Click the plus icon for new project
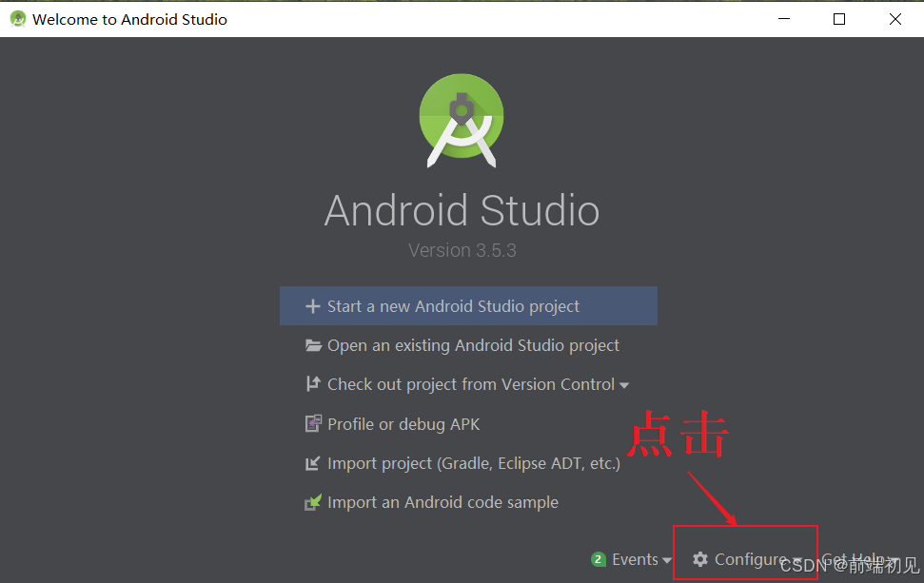The height and width of the screenshot is (583, 924). click(313, 306)
